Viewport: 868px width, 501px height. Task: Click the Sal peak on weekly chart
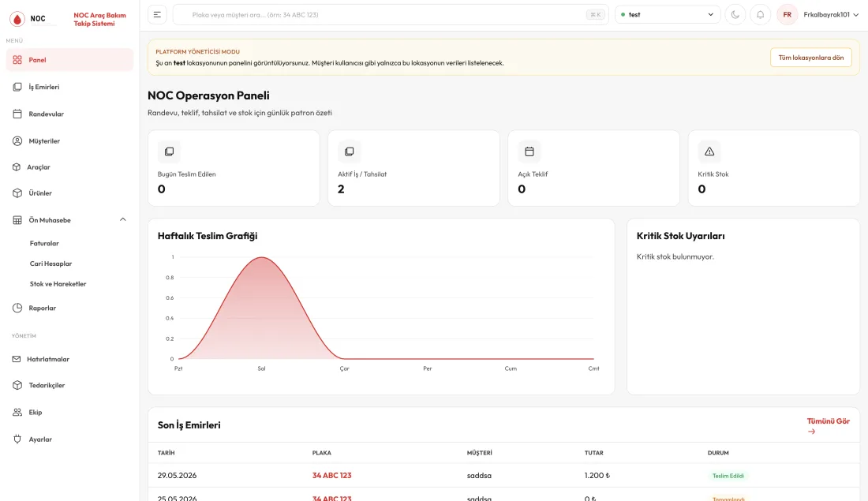tap(261, 258)
